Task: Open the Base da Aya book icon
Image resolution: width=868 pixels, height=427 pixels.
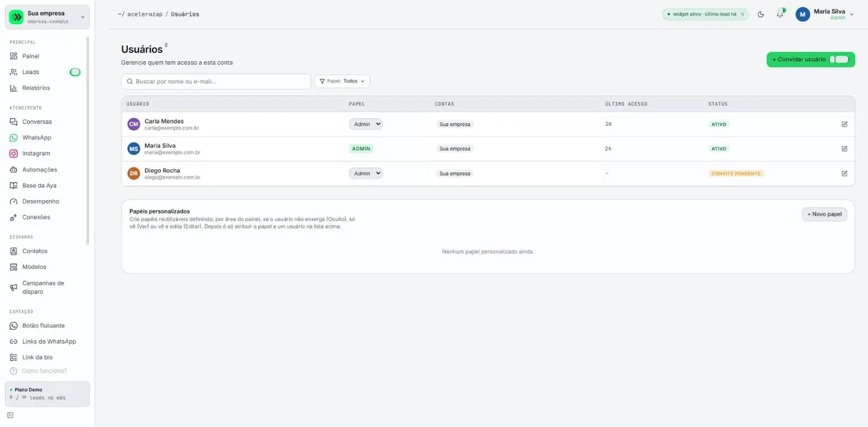Action: click(x=14, y=185)
